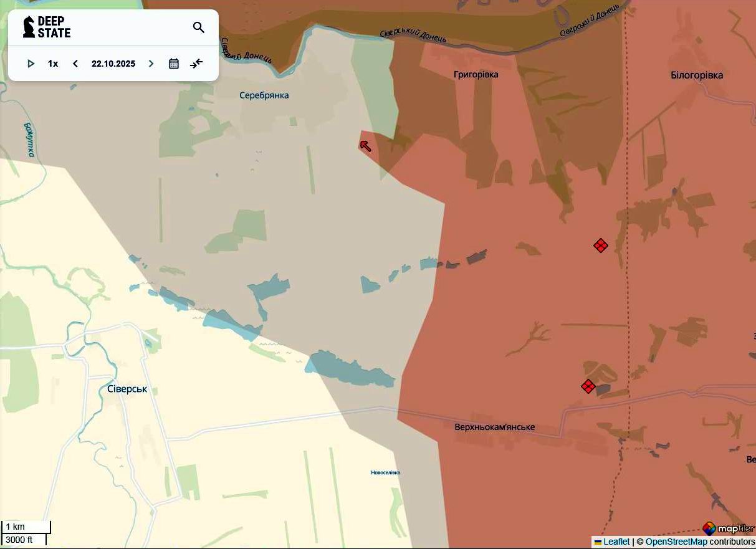This screenshot has height=549, width=756.
Task: Click the Серебрянка village label
Action: pos(264,95)
